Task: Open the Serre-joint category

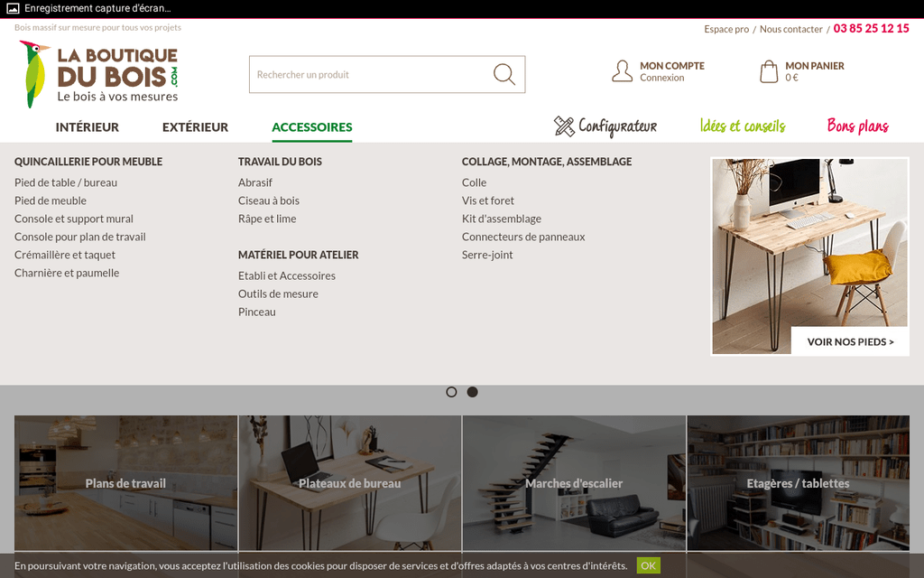Action: [487, 256]
